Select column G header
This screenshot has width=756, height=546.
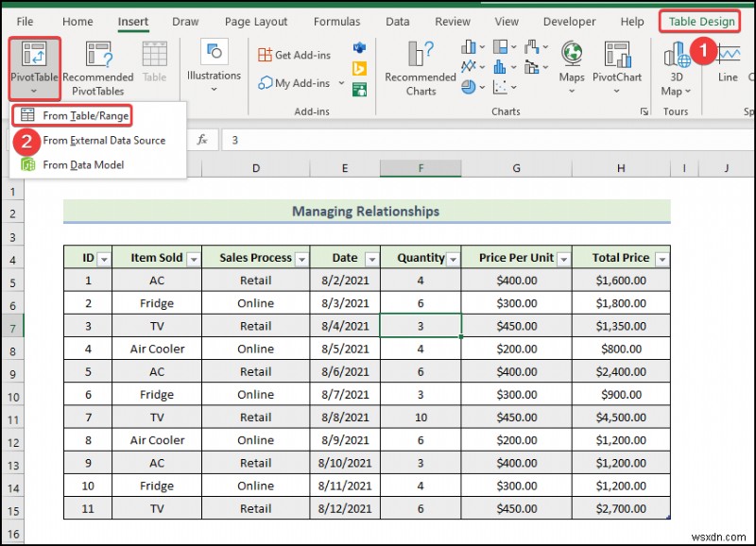point(516,168)
